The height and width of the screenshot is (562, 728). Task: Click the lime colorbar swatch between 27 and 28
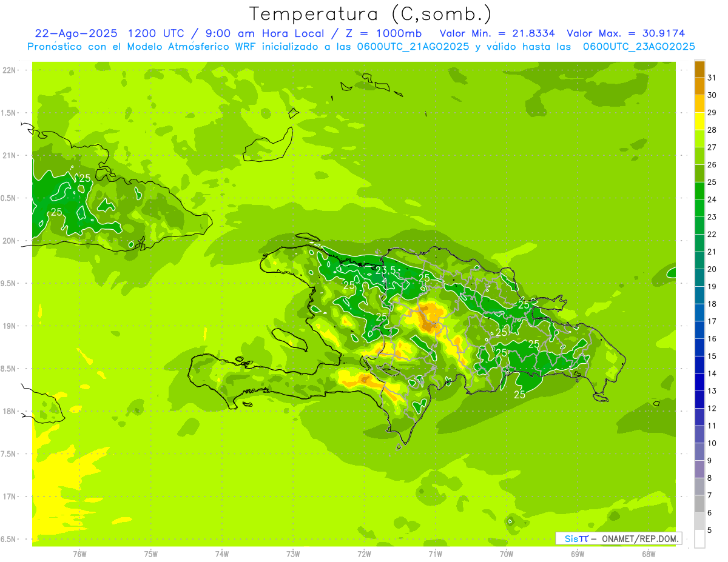[x=699, y=139]
